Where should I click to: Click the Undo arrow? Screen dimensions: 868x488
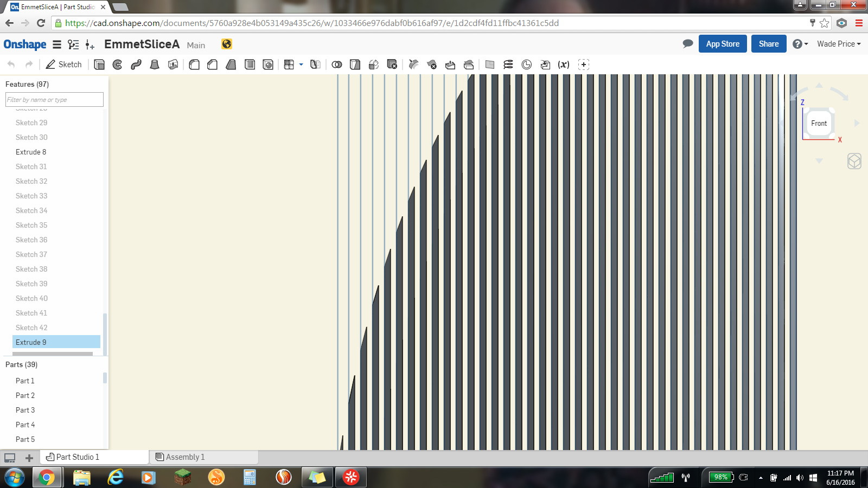11,65
